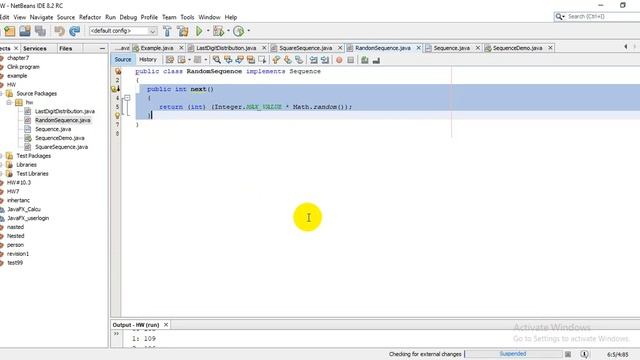The width and height of the screenshot is (640, 360).
Task: Click the editor Find Selection magnifier icon
Action: click(x=216, y=60)
